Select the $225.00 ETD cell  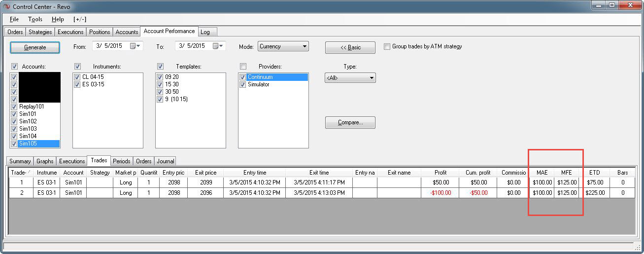pos(595,193)
